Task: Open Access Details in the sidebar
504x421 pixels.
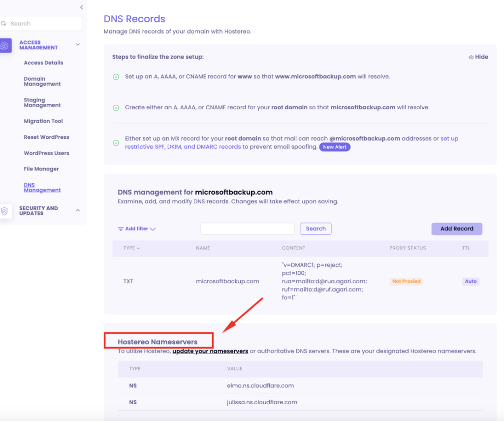Action: click(43, 63)
